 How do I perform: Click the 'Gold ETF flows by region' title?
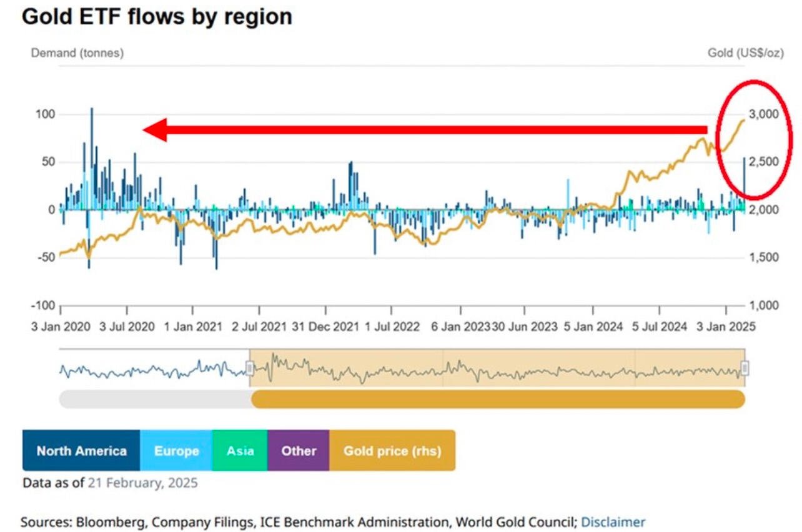point(157,17)
